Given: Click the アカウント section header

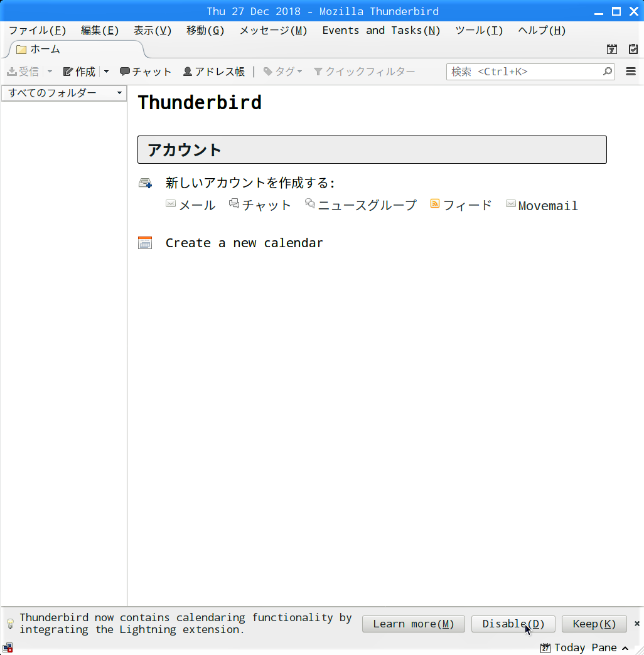Looking at the screenshot, I should pos(372,149).
